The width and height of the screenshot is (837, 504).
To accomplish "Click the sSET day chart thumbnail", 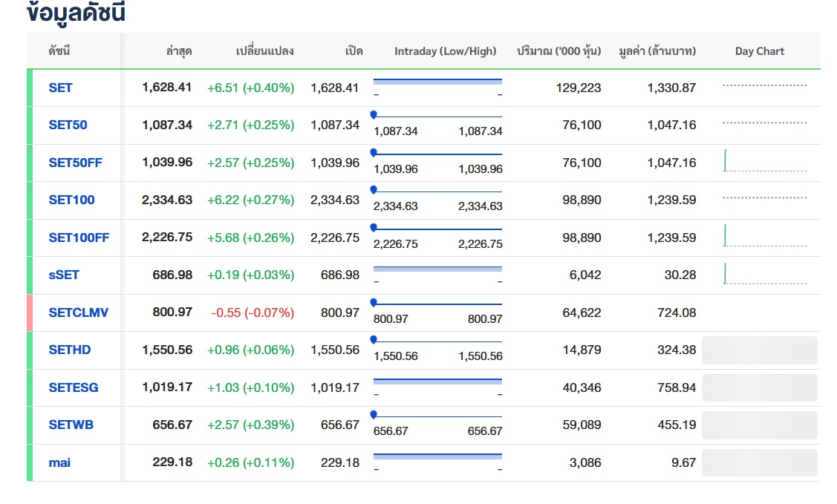I will pos(764,274).
